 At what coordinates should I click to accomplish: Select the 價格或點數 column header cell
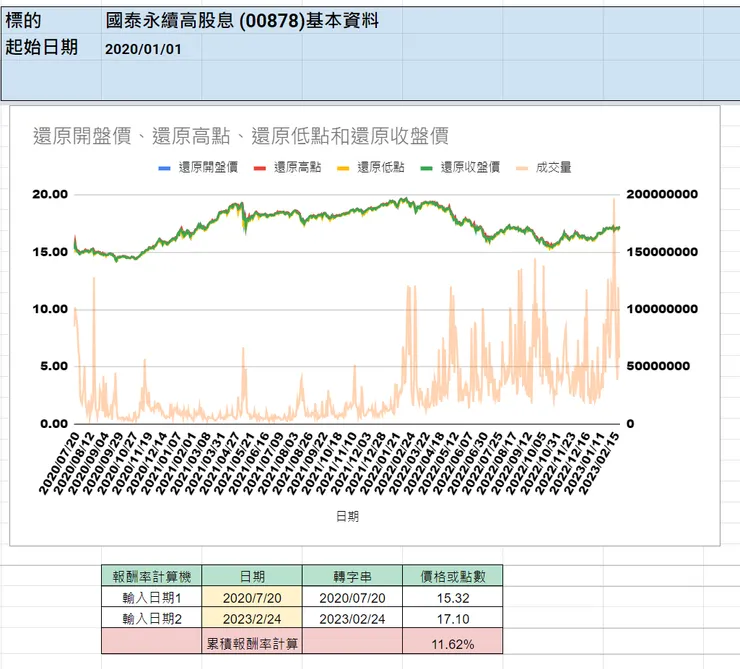click(453, 576)
